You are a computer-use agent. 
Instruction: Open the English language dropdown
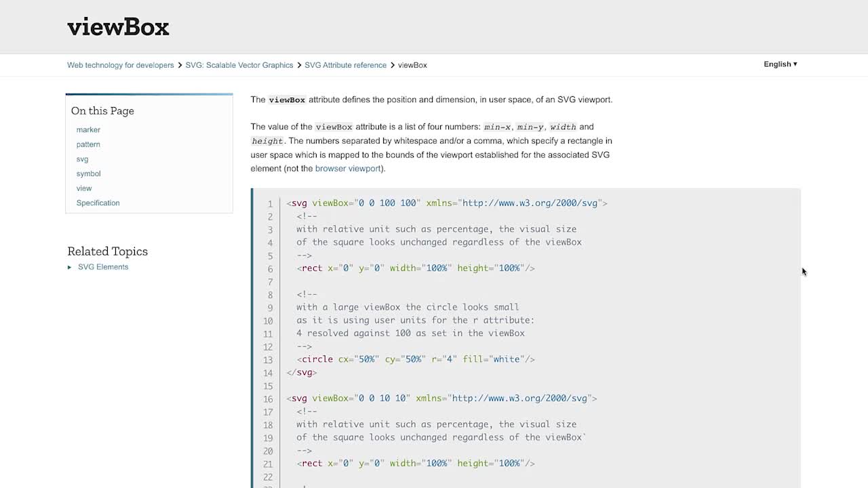[x=779, y=64]
